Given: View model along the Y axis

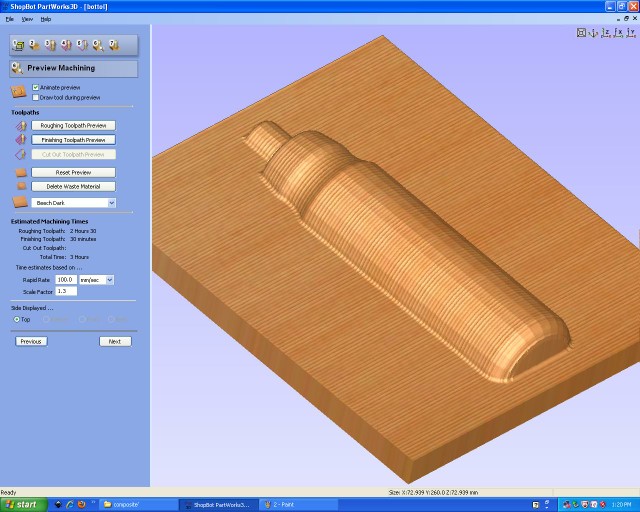Looking at the screenshot, I should pyautogui.click(x=631, y=33).
